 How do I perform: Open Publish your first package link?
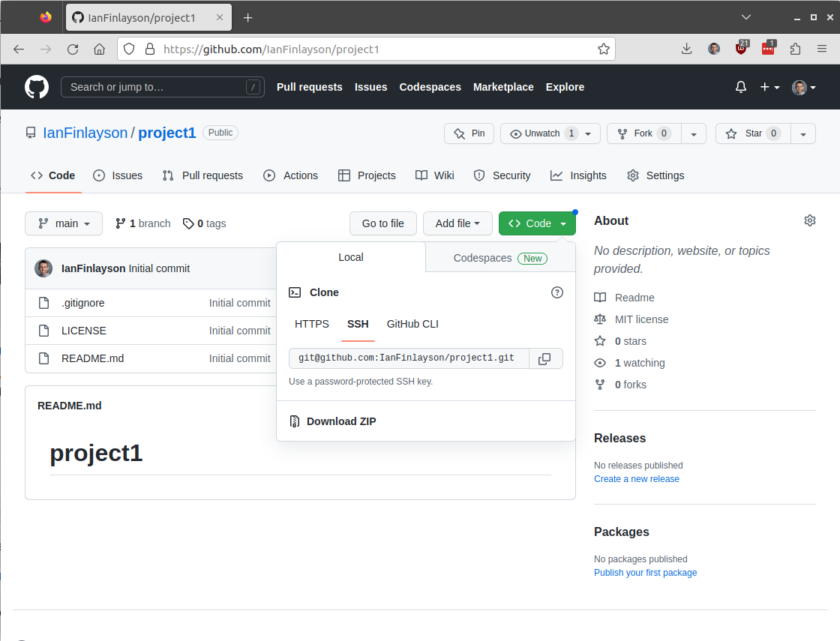coord(646,573)
